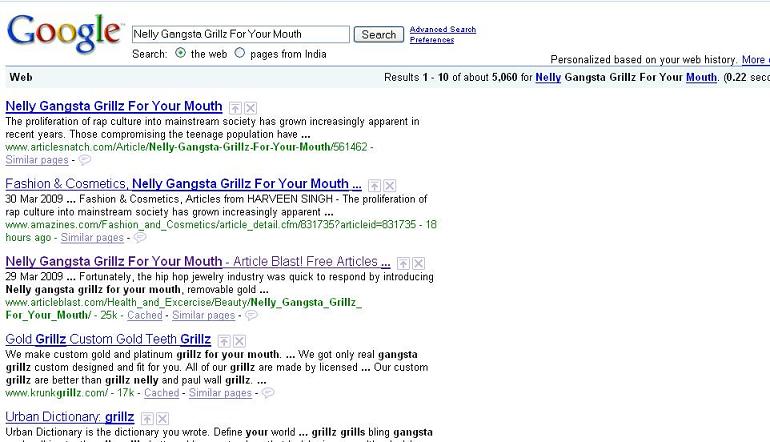The width and height of the screenshot is (770, 442).
Task: Remove the Fashion & Cosmetics result
Action: pos(389,186)
